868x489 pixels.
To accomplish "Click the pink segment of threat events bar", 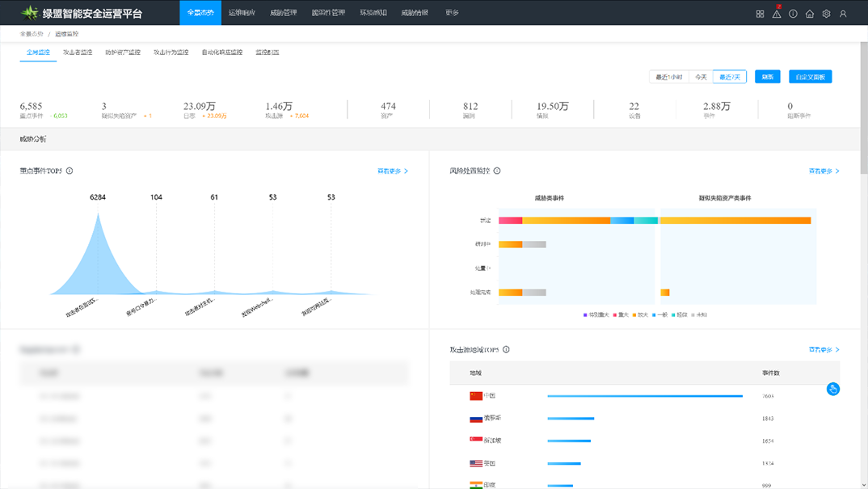I will 510,221.
